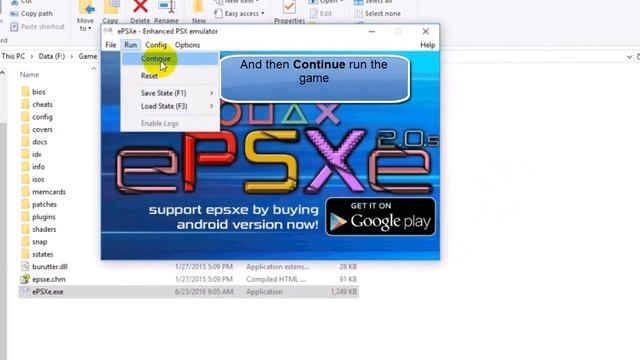Screen dimensions: 640x360
Task: Select the plugins folder
Action: [44, 217]
